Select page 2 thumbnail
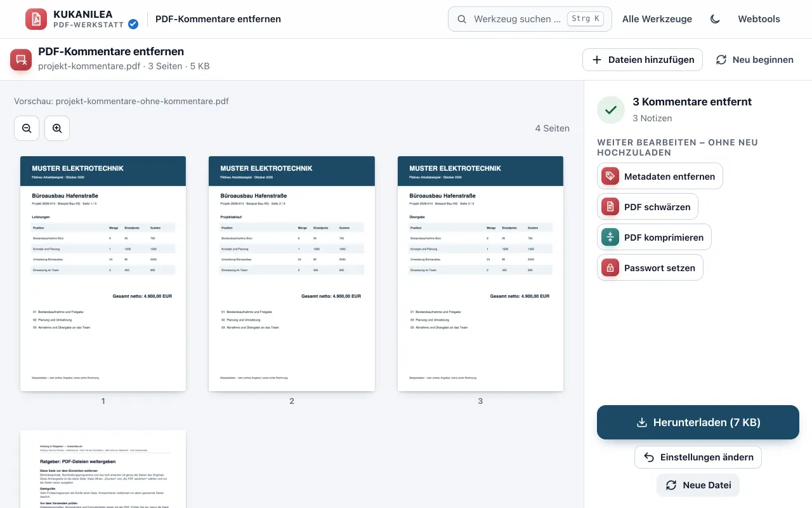The width and height of the screenshot is (812, 508). (x=292, y=274)
